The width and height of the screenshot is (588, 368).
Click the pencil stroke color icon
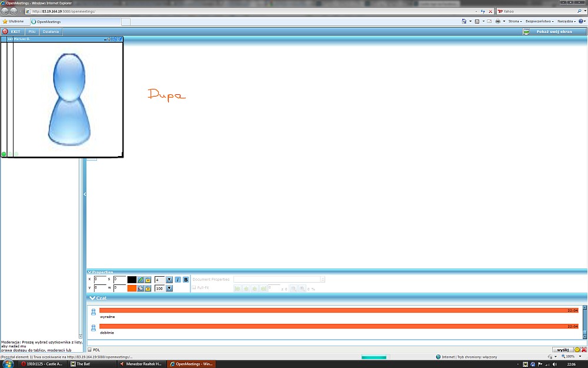click(141, 280)
